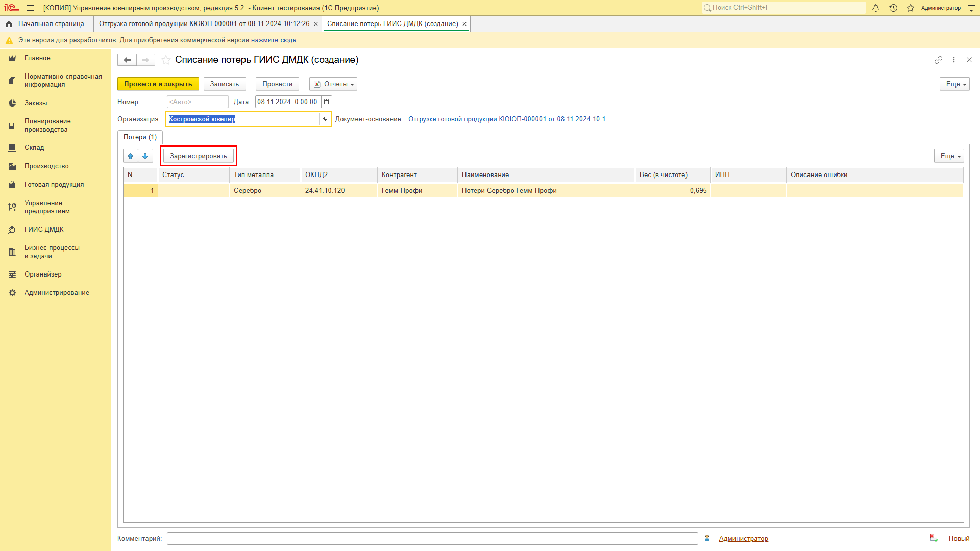Screen dimensions: 980x551
Task: Get link to document icon
Action: [938, 60]
